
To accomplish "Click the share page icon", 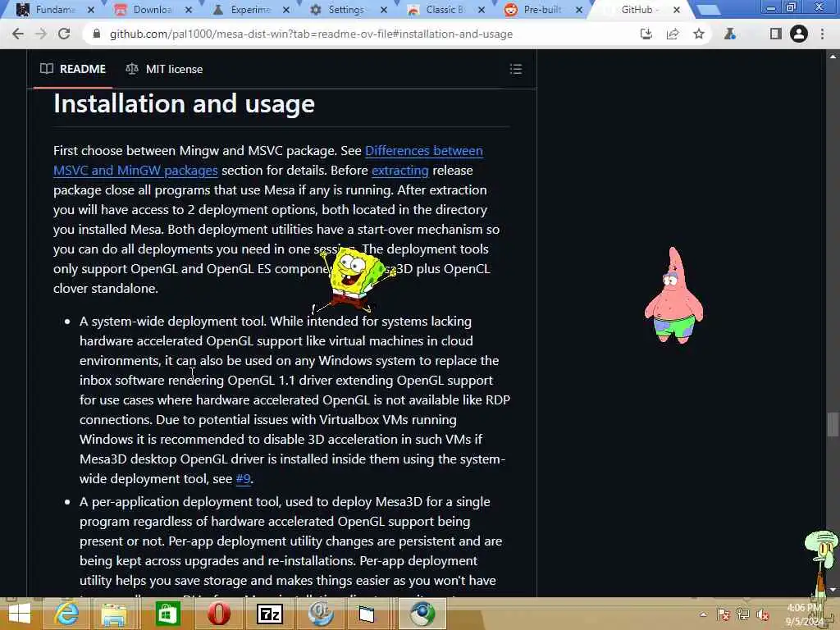I will [x=673, y=34].
